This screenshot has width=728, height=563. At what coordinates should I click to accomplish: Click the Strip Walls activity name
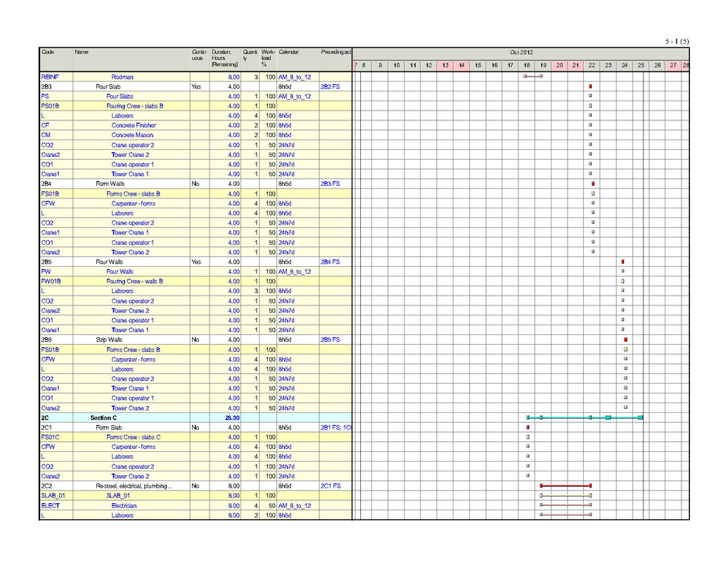pyautogui.click(x=109, y=340)
